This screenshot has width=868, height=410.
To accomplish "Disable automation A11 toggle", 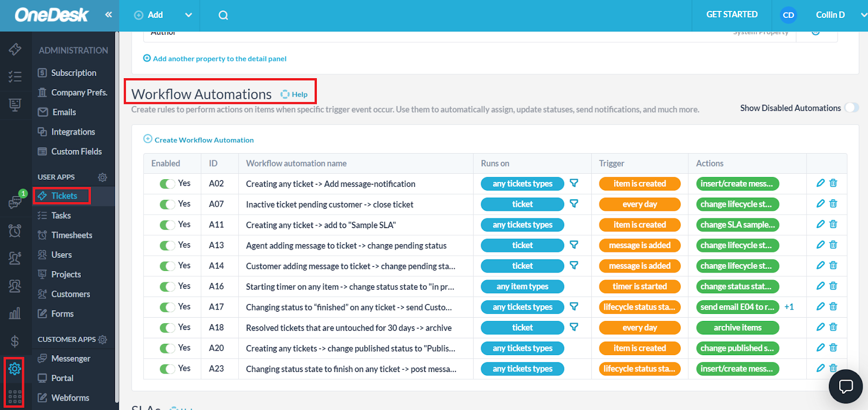I will pos(167,225).
